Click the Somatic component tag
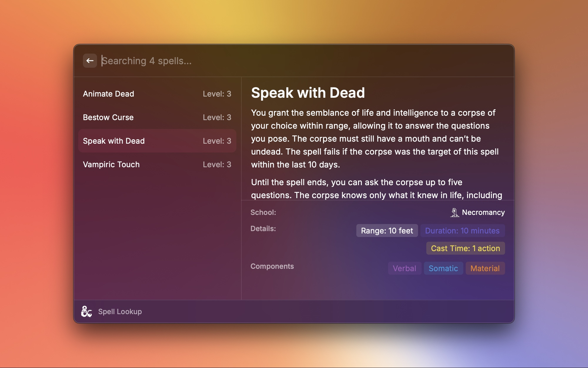 (443, 268)
